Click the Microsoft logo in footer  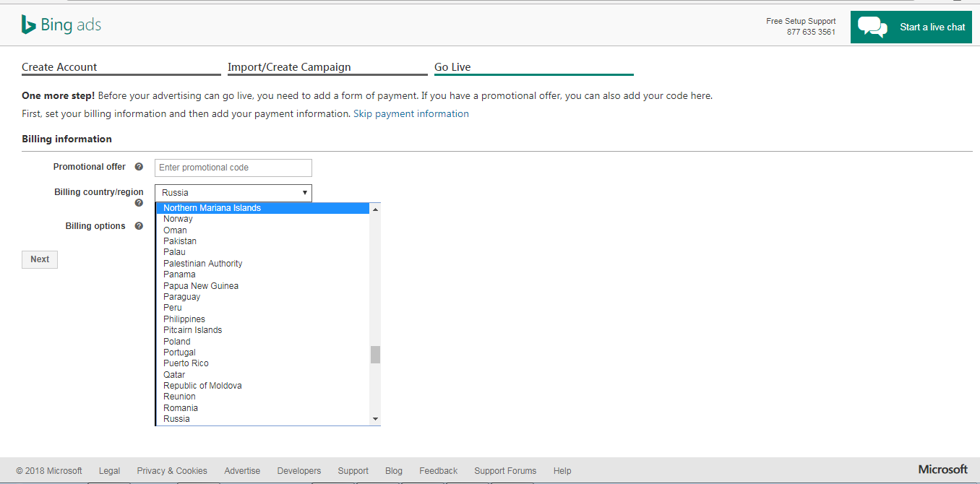coord(942,470)
